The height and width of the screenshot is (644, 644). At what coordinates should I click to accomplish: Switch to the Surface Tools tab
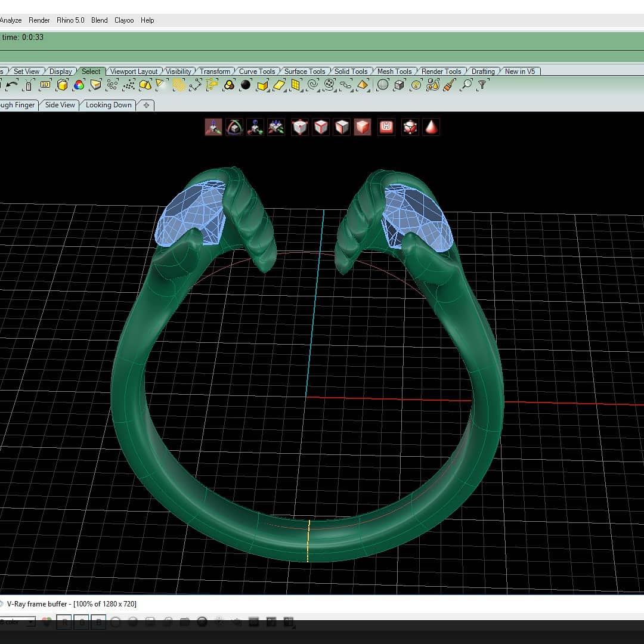305,72
